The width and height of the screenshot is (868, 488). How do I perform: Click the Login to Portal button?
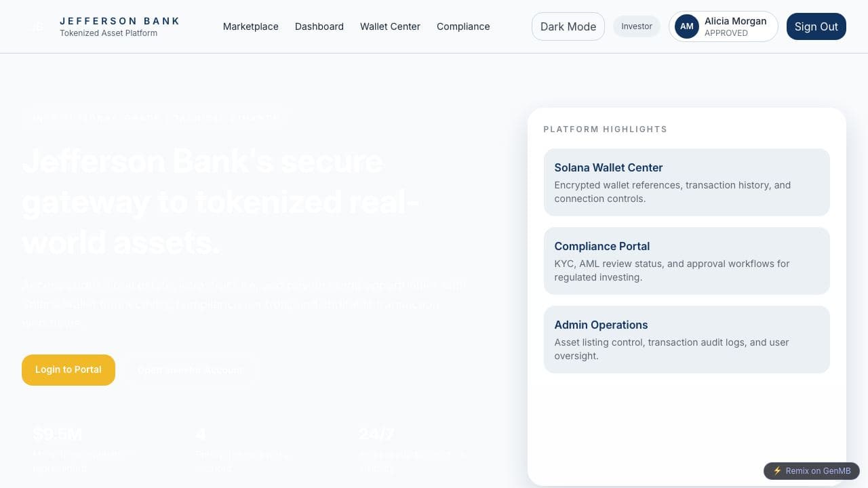coord(68,370)
